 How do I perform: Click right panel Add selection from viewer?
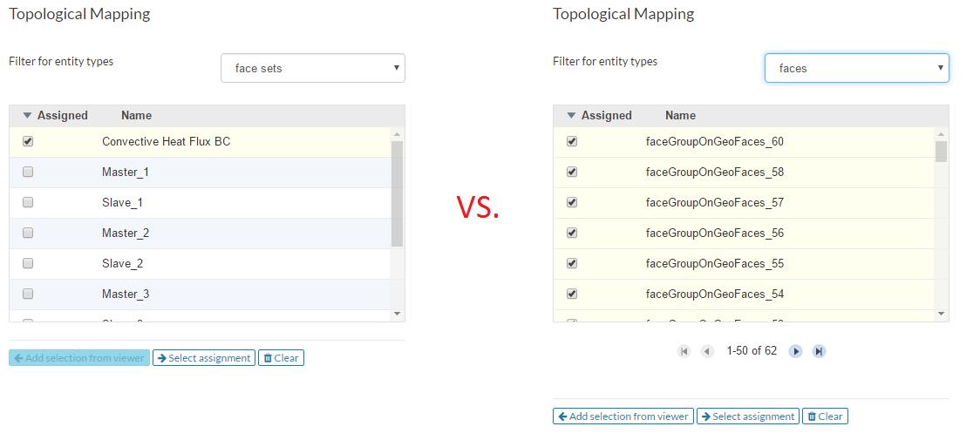(623, 416)
